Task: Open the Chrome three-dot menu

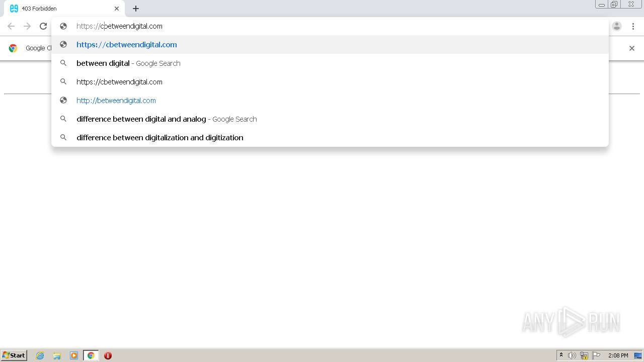Action: (633, 26)
